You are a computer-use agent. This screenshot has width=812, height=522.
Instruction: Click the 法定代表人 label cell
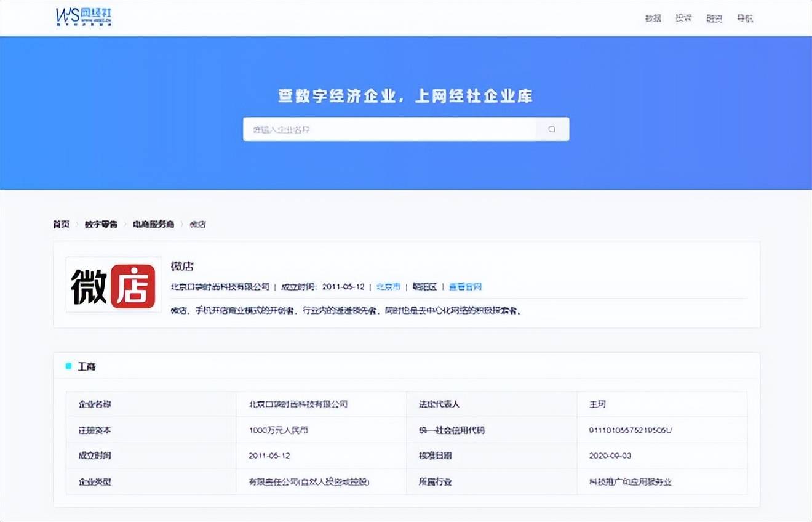tap(492, 404)
